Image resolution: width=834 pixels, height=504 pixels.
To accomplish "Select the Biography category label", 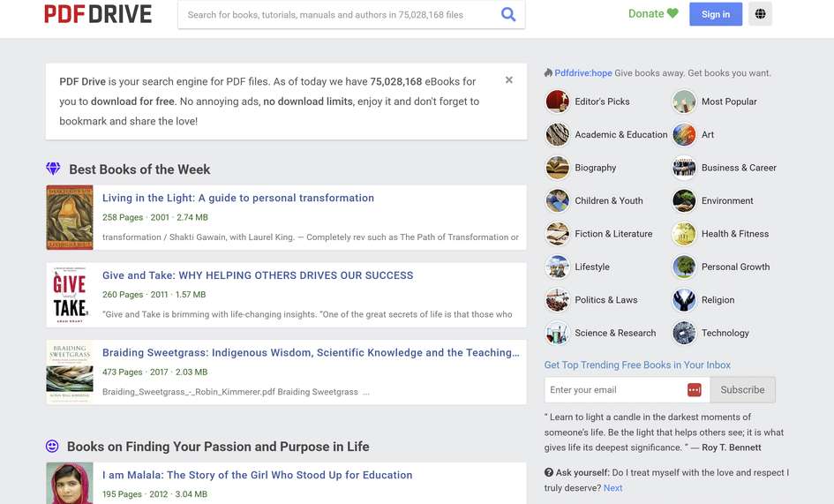I will pyautogui.click(x=595, y=168).
